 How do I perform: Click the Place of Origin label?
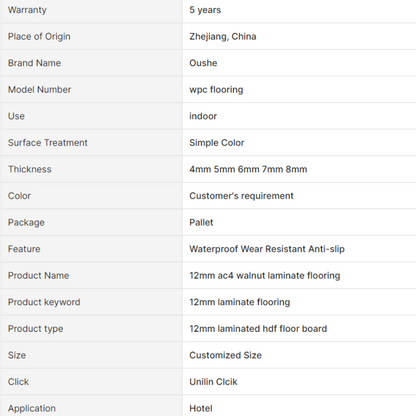[x=39, y=36]
